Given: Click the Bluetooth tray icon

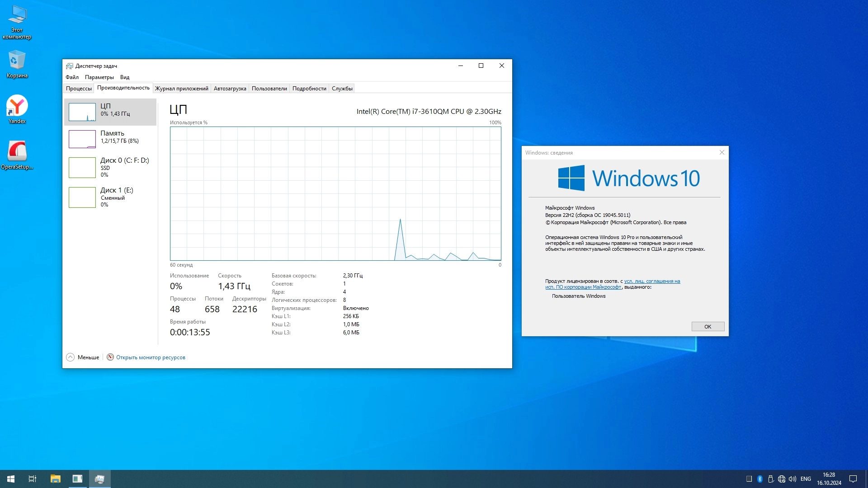Looking at the screenshot, I should coord(760,479).
